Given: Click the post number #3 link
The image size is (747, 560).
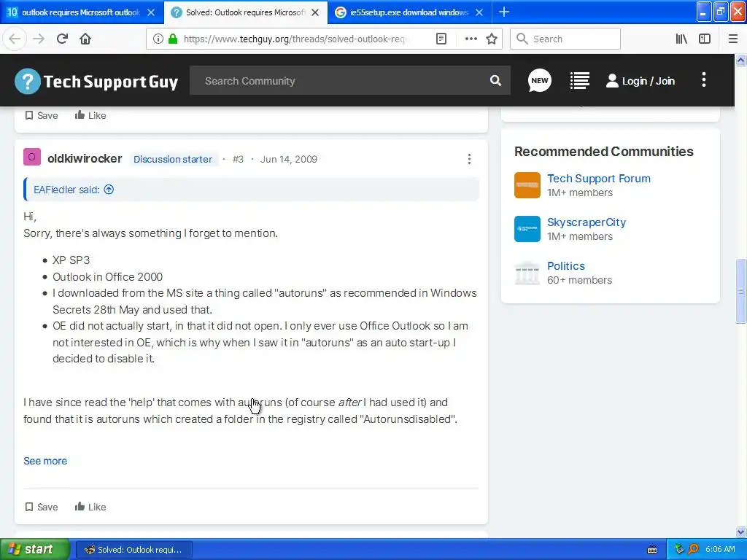Looking at the screenshot, I should click(x=238, y=159).
